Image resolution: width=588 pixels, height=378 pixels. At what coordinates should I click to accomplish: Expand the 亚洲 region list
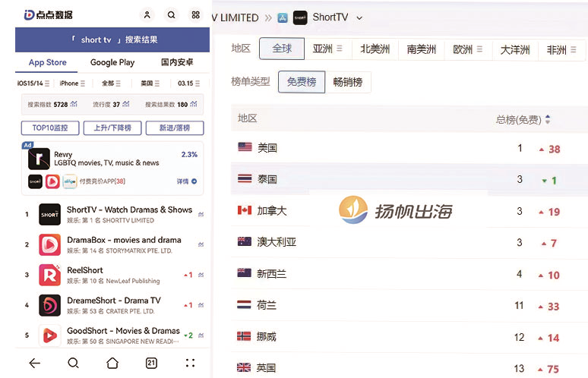point(340,49)
